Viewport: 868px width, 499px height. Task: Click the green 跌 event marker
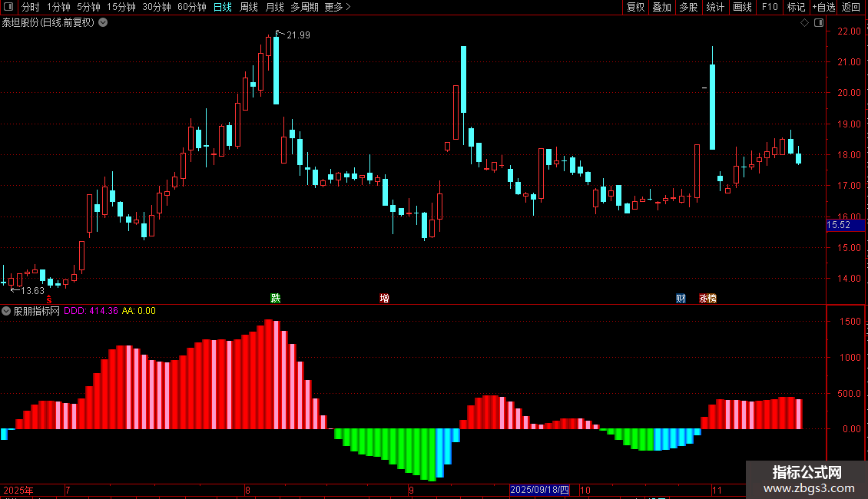click(276, 298)
